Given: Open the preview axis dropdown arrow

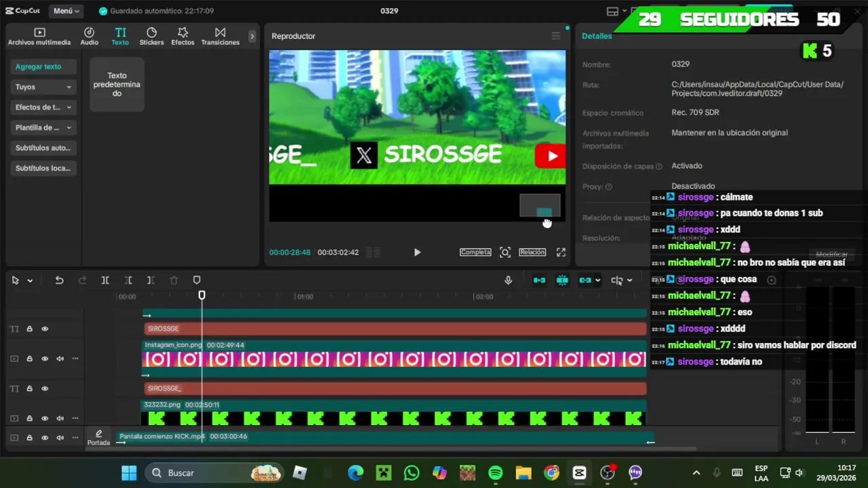Looking at the screenshot, I should tap(629, 281).
